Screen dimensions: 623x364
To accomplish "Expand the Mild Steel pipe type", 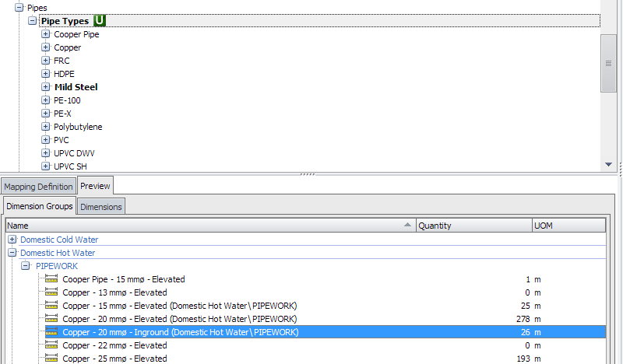I will point(46,87).
